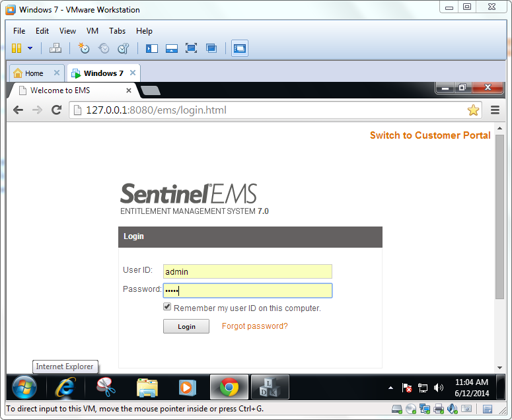Click the LDK blocks taskbar icon

tap(270, 387)
